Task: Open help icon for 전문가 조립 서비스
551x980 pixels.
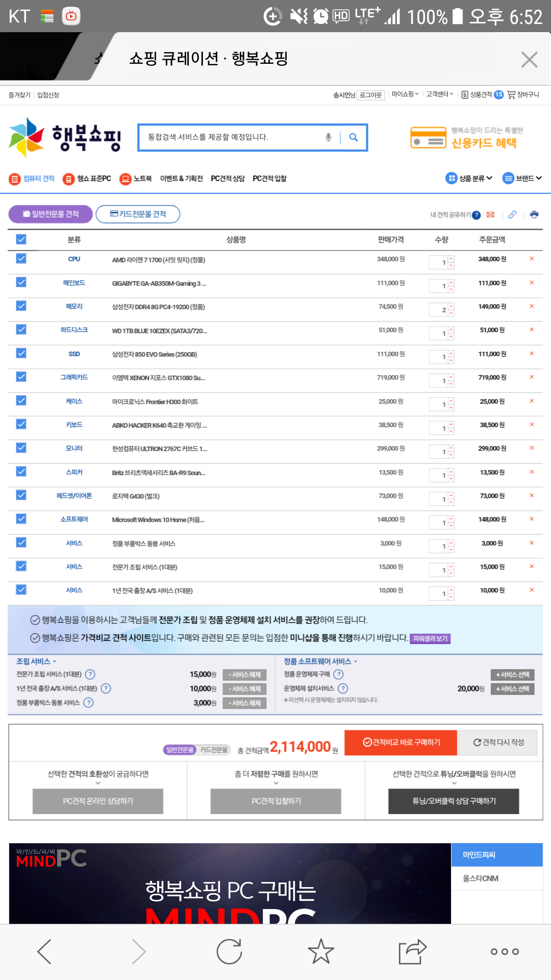Action: click(x=90, y=674)
